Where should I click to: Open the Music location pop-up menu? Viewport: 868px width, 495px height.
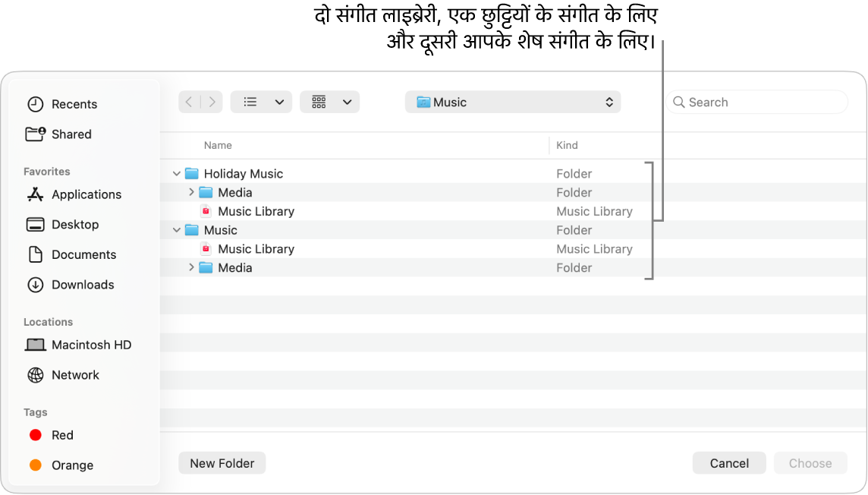(513, 102)
